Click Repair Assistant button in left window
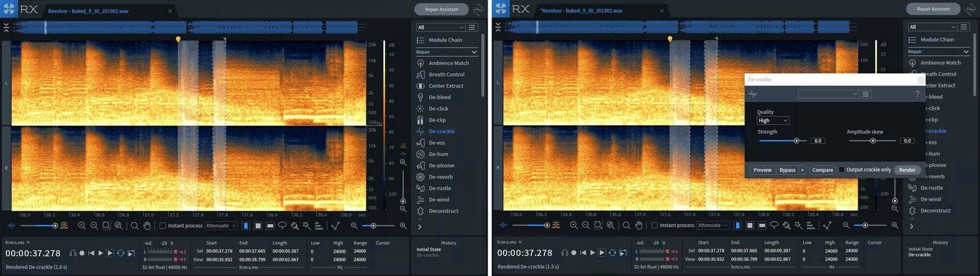The height and width of the screenshot is (276, 980). (x=441, y=9)
